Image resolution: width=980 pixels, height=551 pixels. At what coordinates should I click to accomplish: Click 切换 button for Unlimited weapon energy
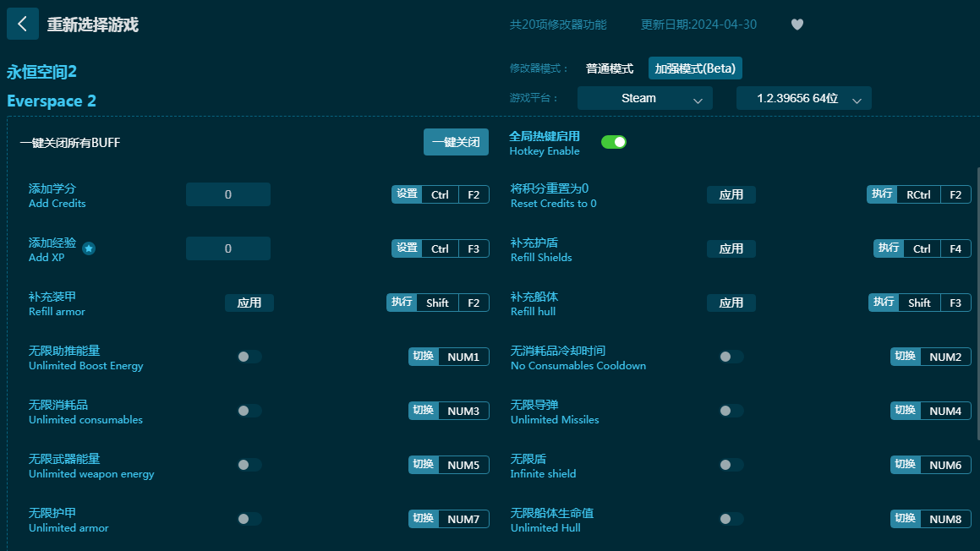click(x=424, y=465)
